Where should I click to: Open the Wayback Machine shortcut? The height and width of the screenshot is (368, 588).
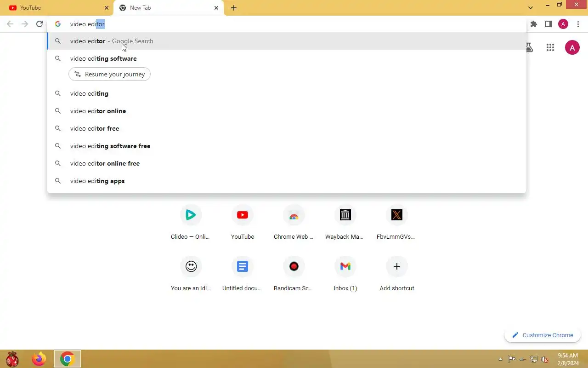345,223
